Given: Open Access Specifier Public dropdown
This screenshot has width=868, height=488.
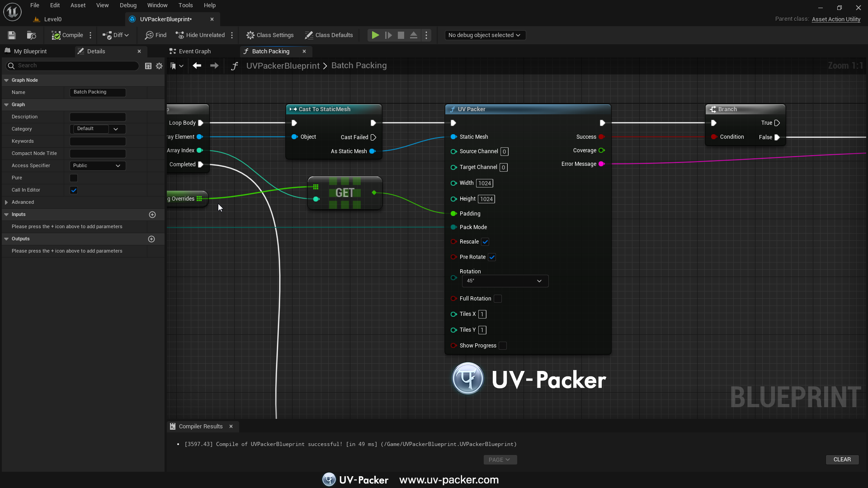Looking at the screenshot, I should (x=98, y=166).
